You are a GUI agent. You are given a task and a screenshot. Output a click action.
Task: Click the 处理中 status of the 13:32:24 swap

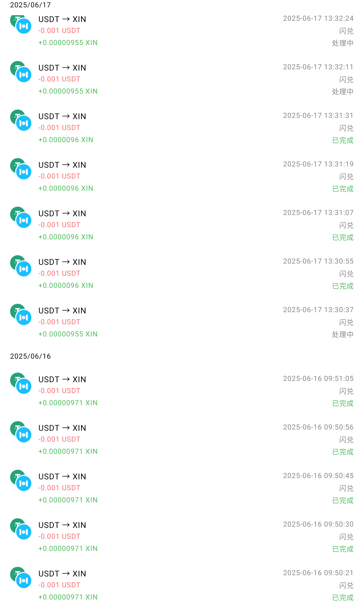pos(343,43)
